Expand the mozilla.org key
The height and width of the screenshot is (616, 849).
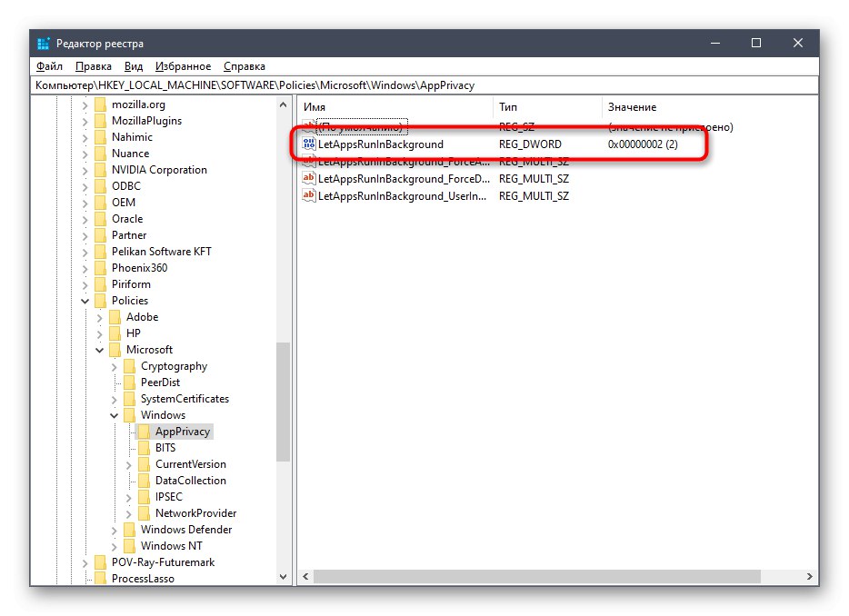click(x=85, y=105)
